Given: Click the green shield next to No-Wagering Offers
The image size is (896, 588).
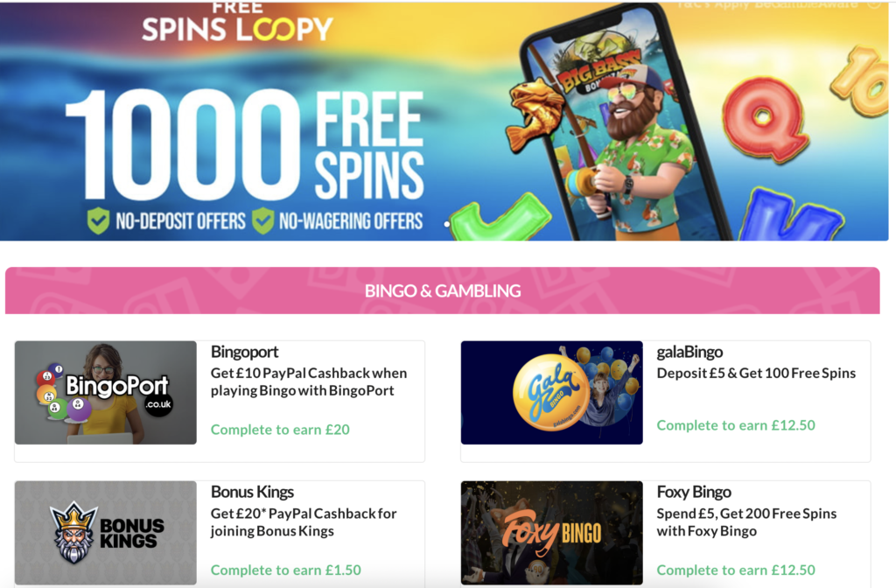Looking at the screenshot, I should tap(262, 220).
